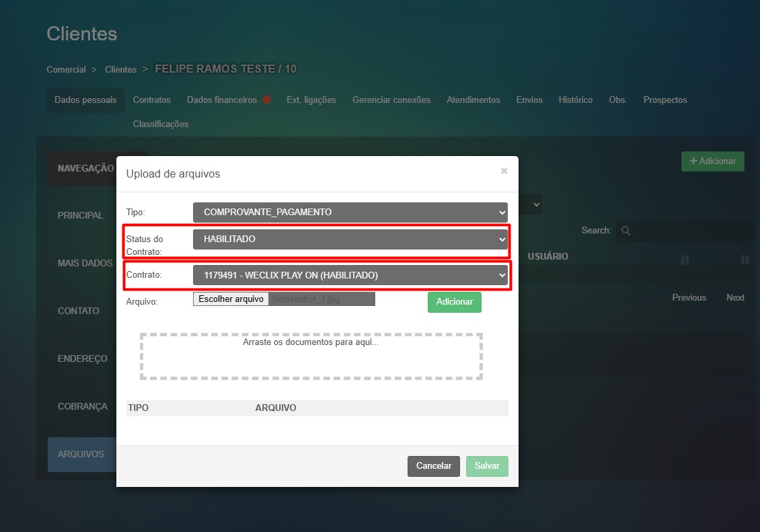760x532 pixels.
Task: Select ENDEREÇO in the navigation sidebar
Action: 82,358
